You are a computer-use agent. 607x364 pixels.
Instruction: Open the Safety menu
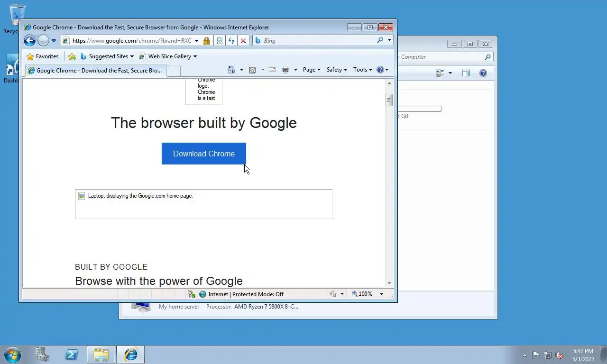coord(337,70)
